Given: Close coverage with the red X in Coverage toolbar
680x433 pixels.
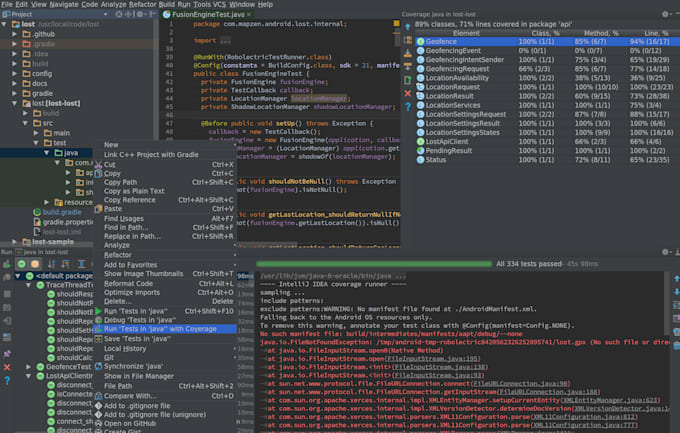Looking at the screenshot, I should point(408,93).
